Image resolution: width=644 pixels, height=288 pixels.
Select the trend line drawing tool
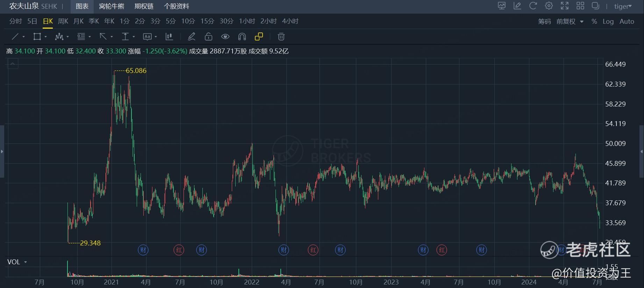click(x=15, y=37)
